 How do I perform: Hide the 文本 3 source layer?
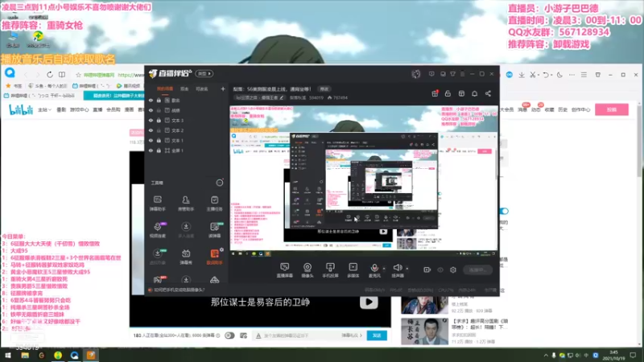coord(151,120)
